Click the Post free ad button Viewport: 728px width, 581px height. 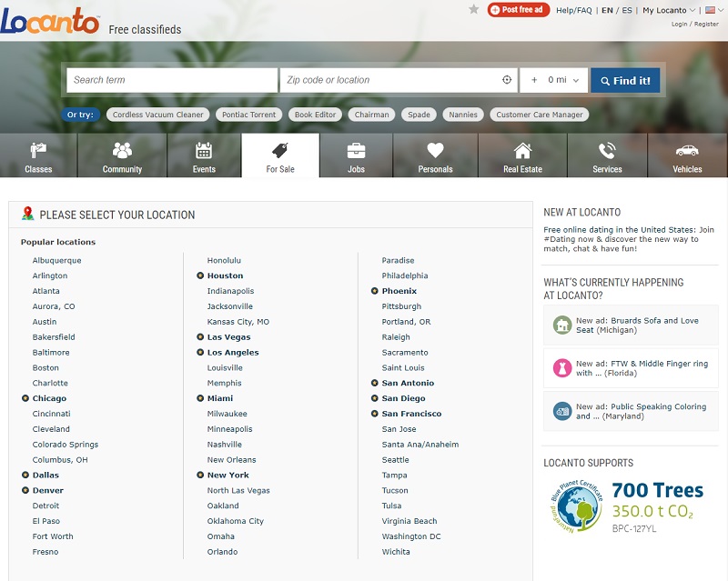518,9
